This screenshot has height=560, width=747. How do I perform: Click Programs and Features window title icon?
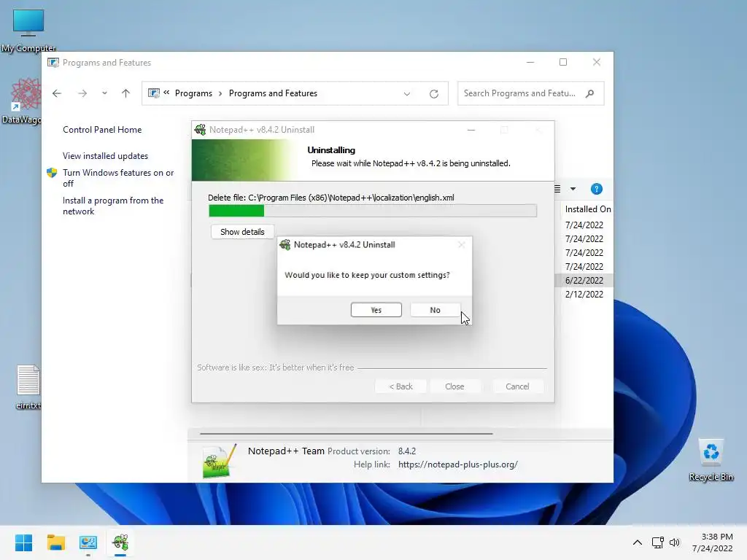tap(53, 63)
